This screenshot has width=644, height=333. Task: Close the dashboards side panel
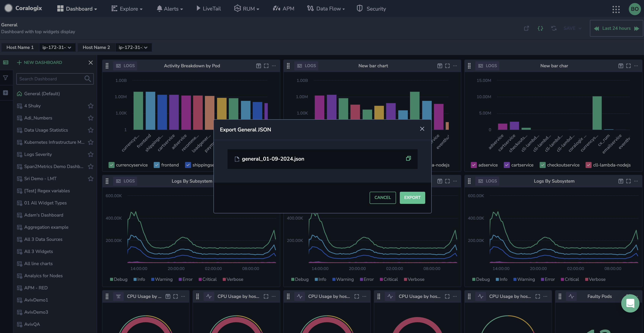91,62
